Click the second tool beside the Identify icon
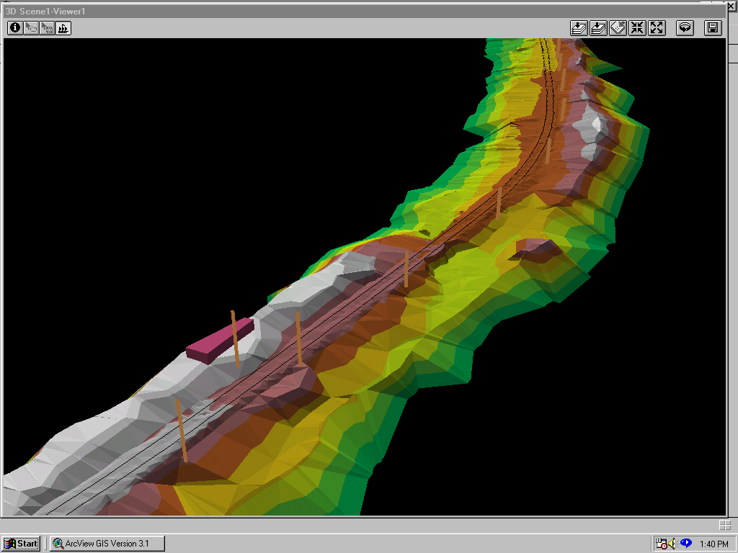 (x=31, y=28)
